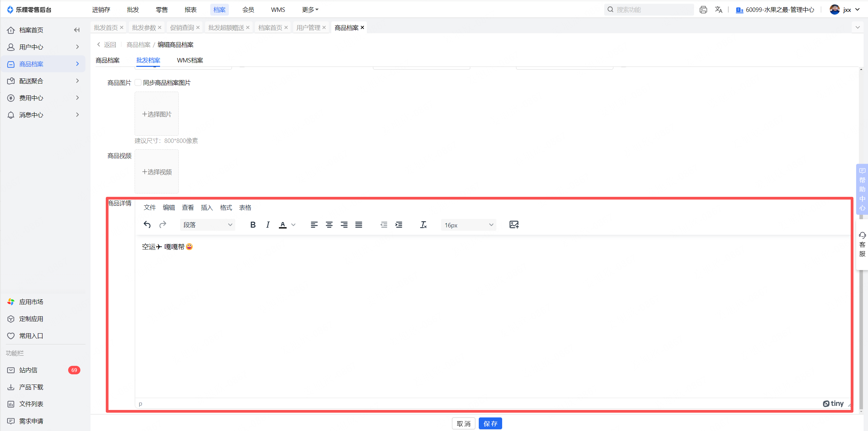
Task: Click the 保存 button
Action: pyautogui.click(x=490, y=423)
